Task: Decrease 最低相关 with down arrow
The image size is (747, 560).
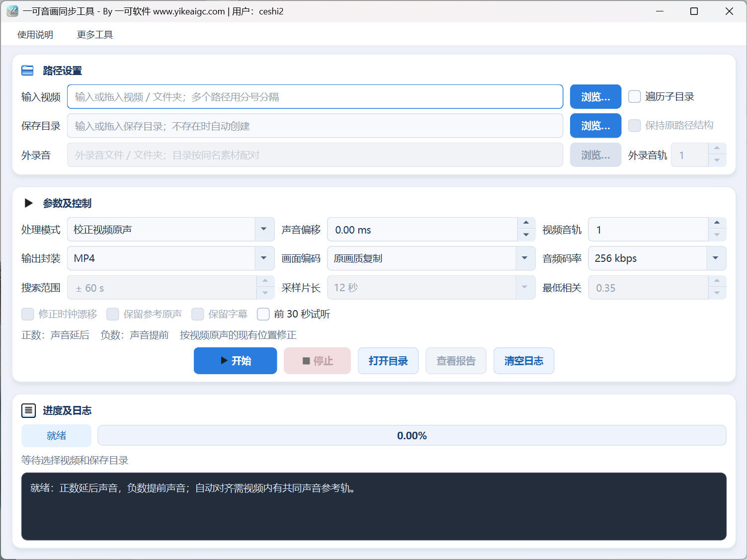Action: 717,294
